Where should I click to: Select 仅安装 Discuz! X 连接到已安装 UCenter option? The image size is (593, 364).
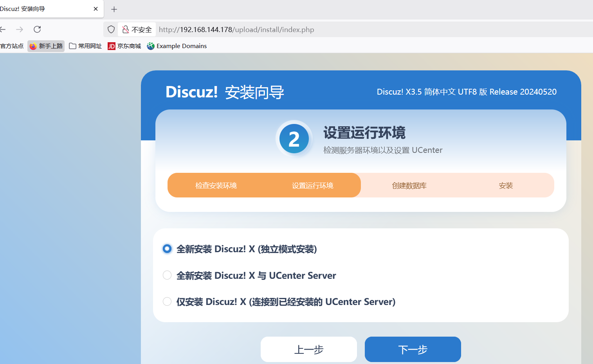[x=167, y=301]
